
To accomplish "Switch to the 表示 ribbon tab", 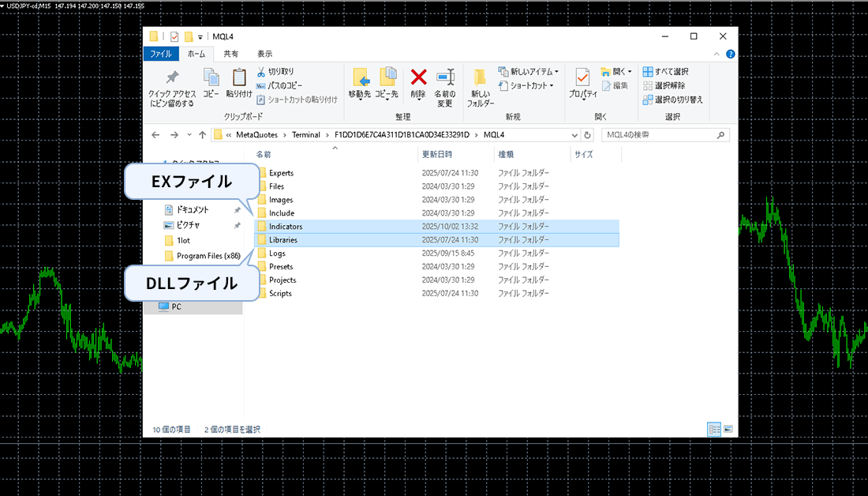I will 264,54.
